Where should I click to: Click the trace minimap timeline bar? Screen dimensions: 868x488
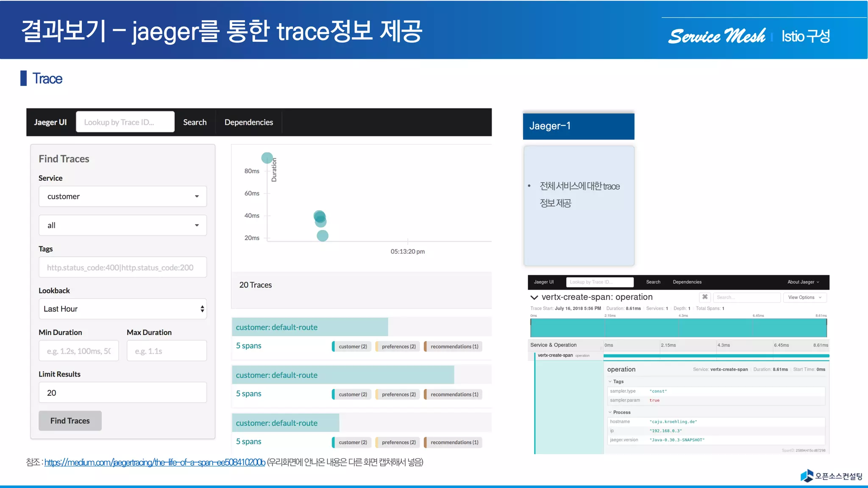point(678,327)
